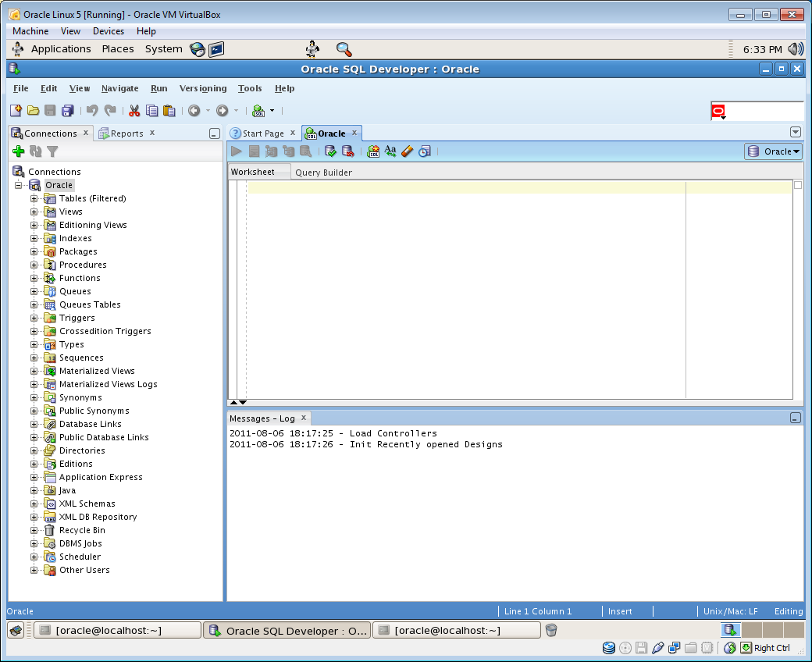The image size is (812, 662).
Task: Click the Commit icon in worksheet toolbar
Action: 330,151
